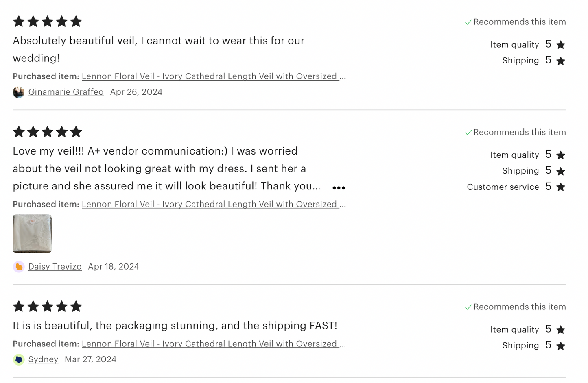Screen dimensions: 588x383
Task: Click the Item quality star in Ginamarie's review
Action: pos(560,45)
